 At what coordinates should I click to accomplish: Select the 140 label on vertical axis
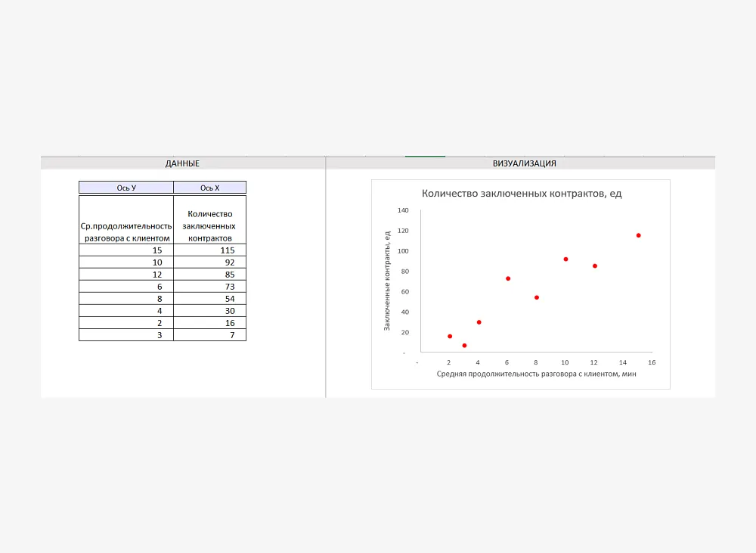pyautogui.click(x=402, y=210)
